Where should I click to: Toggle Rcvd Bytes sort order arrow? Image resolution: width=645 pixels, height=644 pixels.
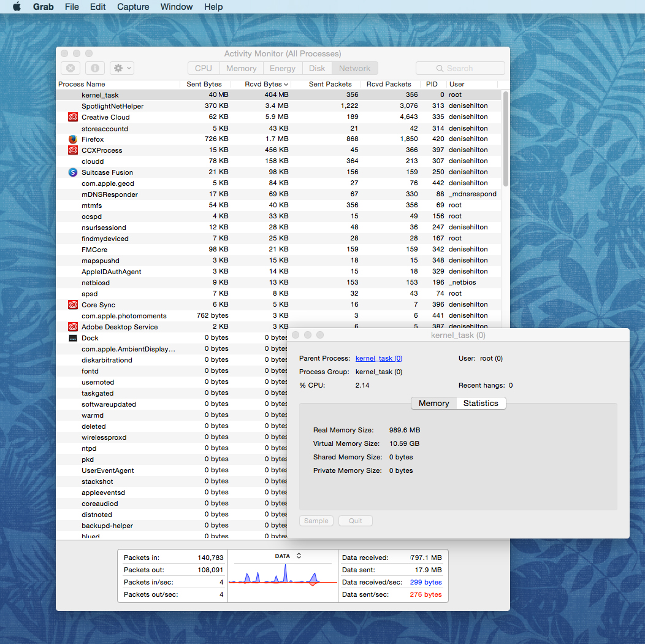point(286,85)
